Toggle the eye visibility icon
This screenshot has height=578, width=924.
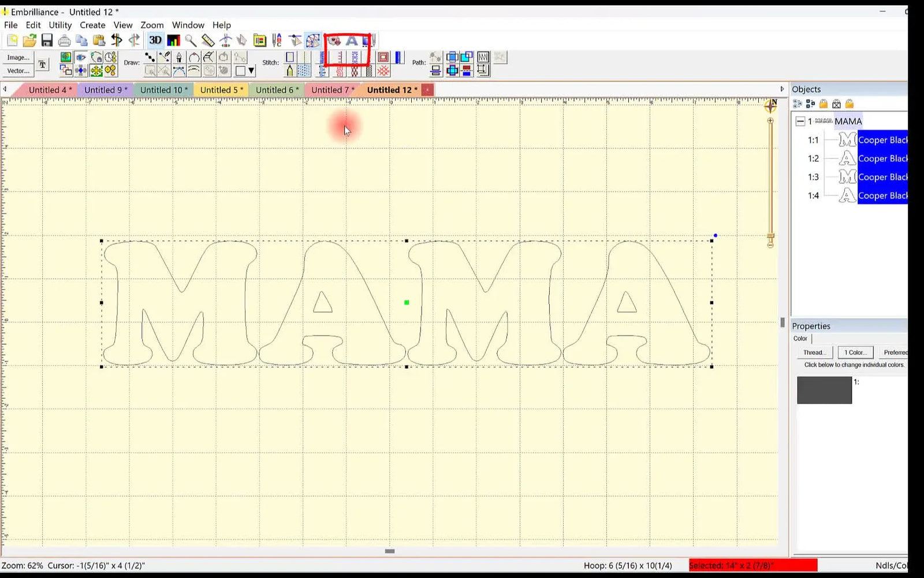coord(81,57)
